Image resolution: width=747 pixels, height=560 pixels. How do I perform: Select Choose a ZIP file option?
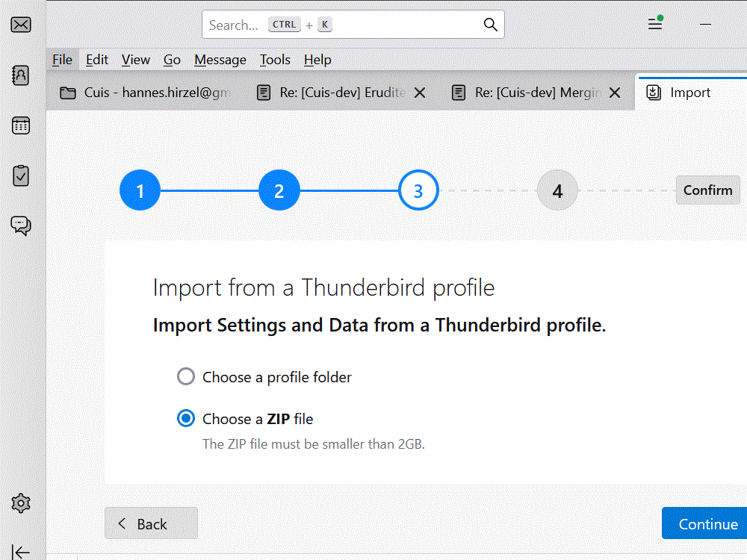click(186, 419)
